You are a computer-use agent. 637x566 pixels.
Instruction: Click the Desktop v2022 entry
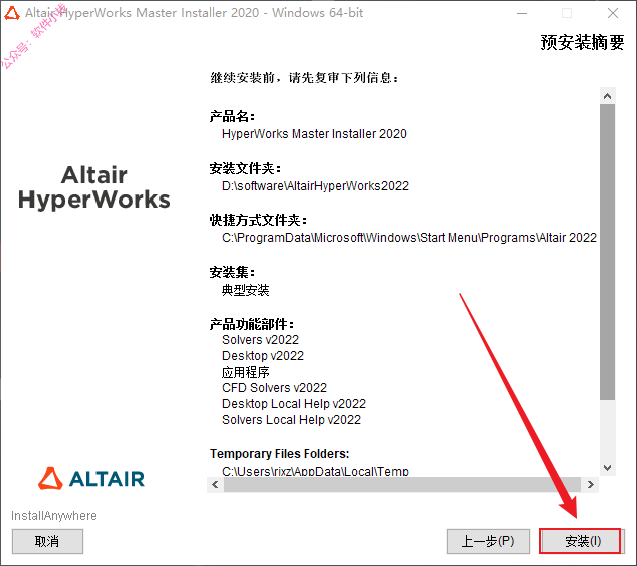262,356
